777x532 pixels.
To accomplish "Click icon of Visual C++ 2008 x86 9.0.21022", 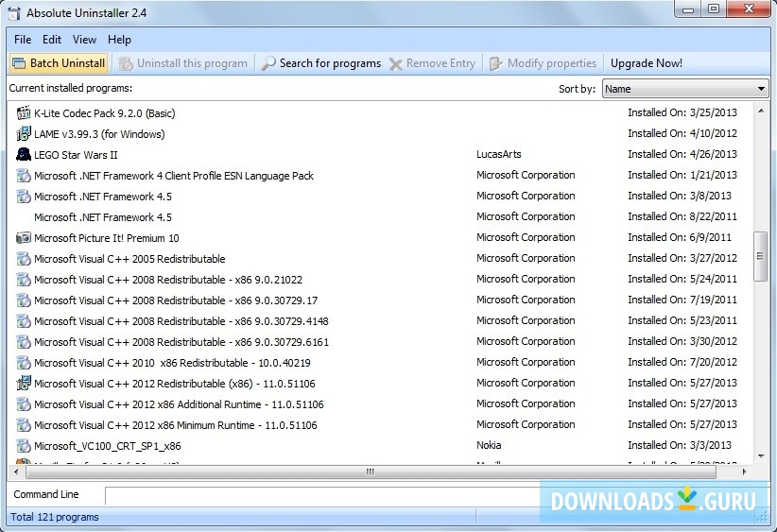I will (24, 280).
